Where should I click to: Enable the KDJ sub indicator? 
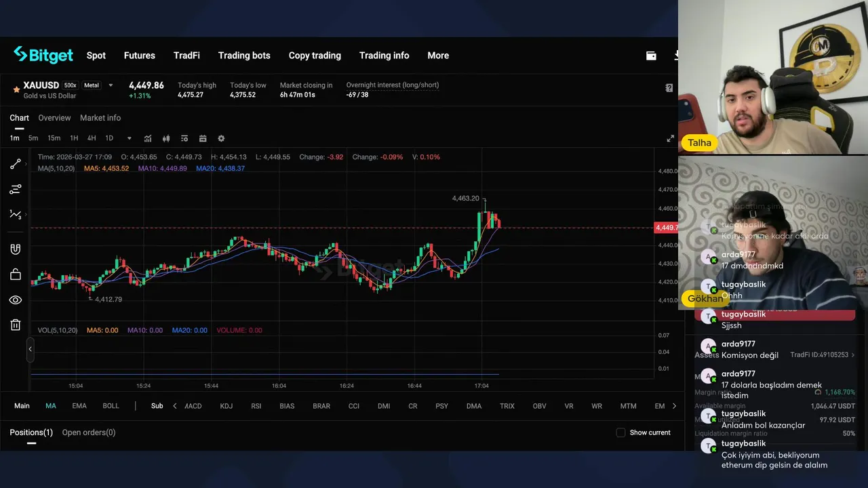point(226,406)
